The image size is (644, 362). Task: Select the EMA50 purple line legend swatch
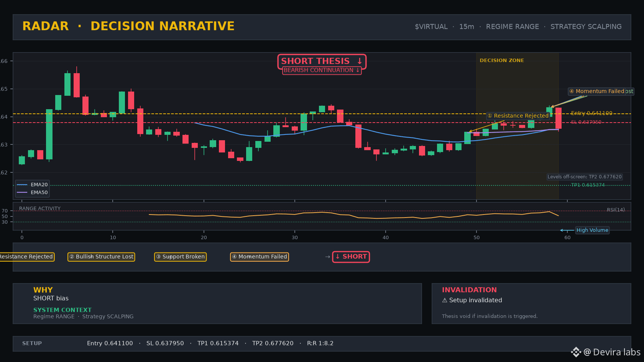point(22,192)
